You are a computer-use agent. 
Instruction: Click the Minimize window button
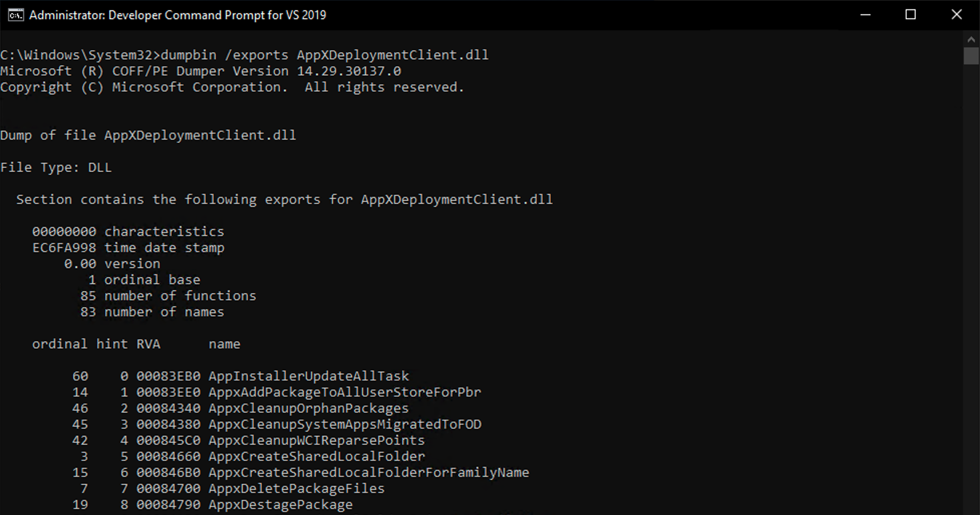click(x=865, y=15)
